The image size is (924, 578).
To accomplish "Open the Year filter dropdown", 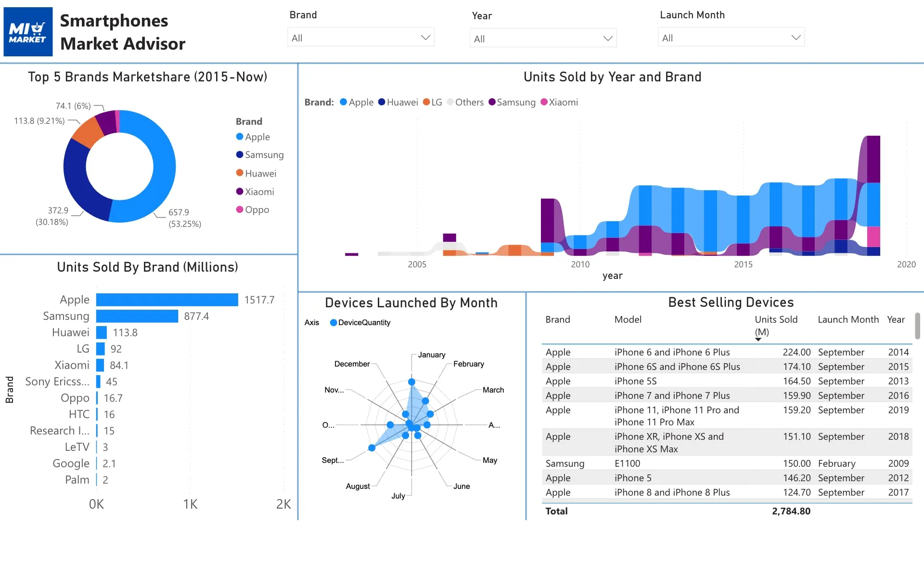I will point(543,39).
